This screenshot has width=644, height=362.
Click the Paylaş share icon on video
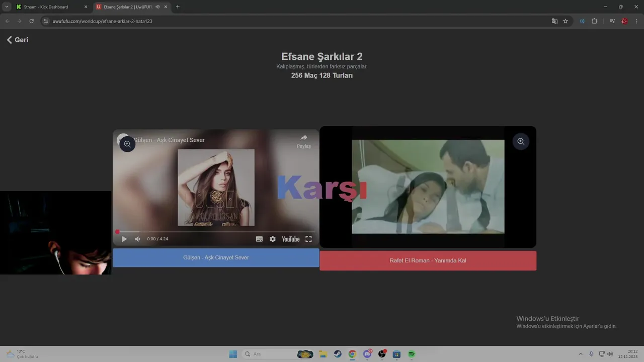pos(304,141)
